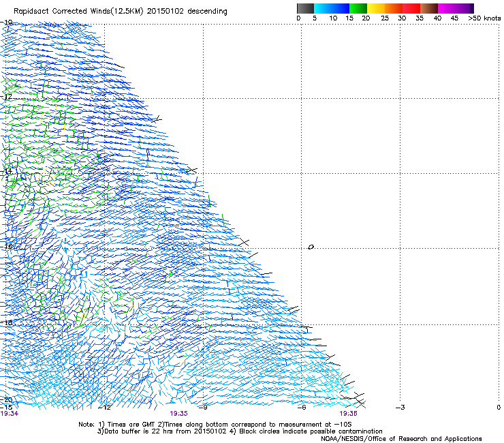
Task: Click the '10' label under the color bar
Action: click(333, 18)
